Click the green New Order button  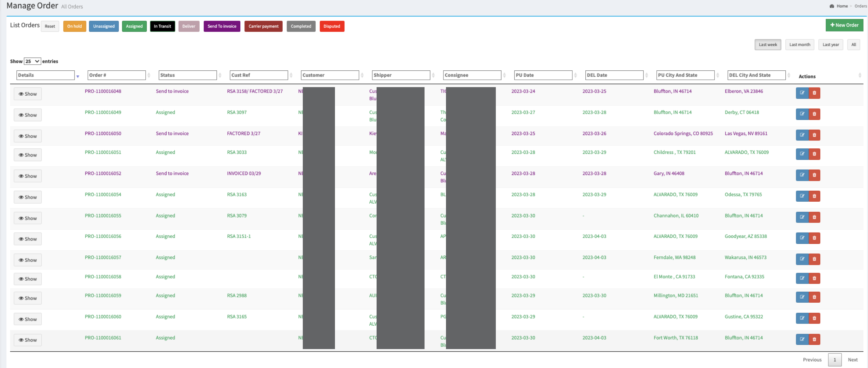pos(844,25)
